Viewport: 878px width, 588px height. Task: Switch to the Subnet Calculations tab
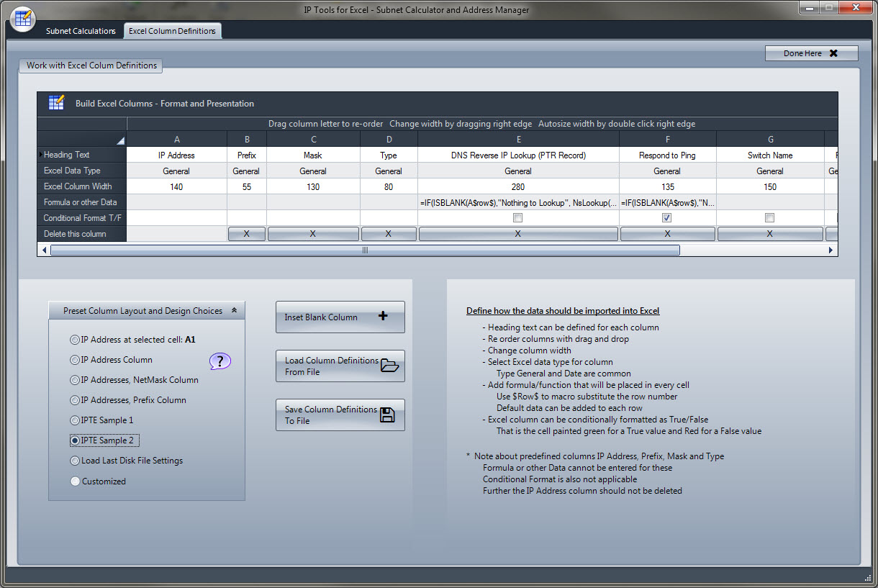tap(81, 31)
